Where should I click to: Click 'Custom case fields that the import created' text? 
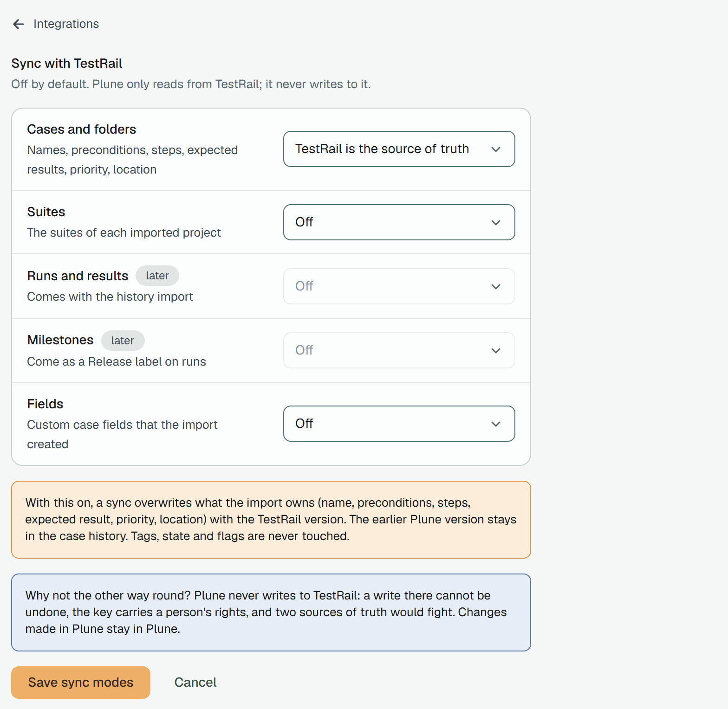pyautogui.click(x=122, y=435)
